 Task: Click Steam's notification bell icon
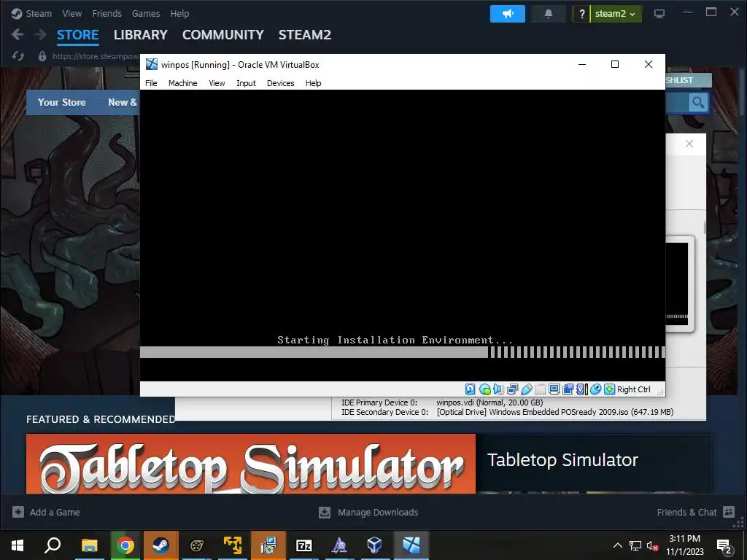click(549, 14)
